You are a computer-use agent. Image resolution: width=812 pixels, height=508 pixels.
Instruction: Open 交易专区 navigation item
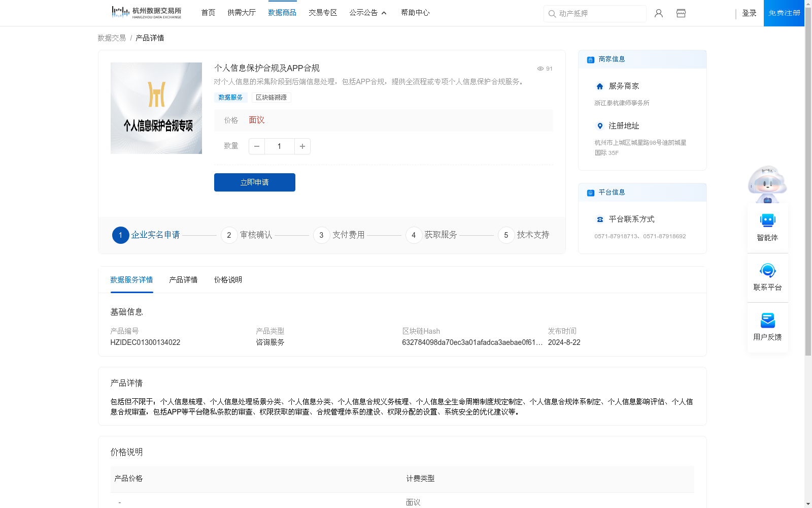click(323, 13)
